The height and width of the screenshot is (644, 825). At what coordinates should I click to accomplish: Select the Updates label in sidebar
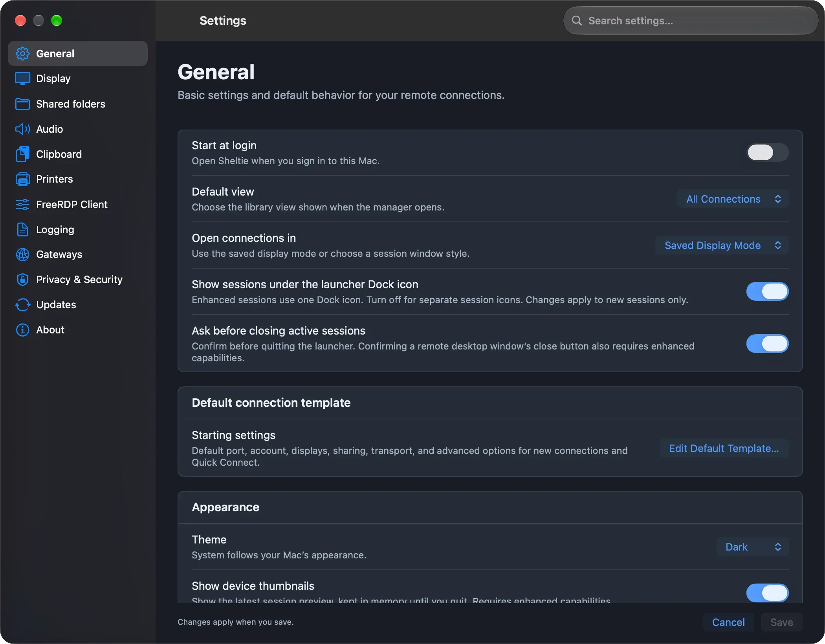(56, 305)
